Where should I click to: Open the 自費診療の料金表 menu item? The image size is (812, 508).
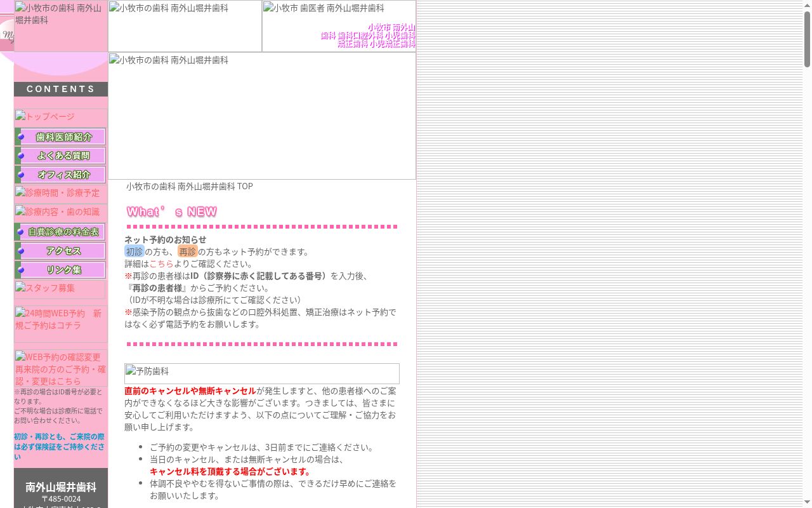tap(60, 232)
